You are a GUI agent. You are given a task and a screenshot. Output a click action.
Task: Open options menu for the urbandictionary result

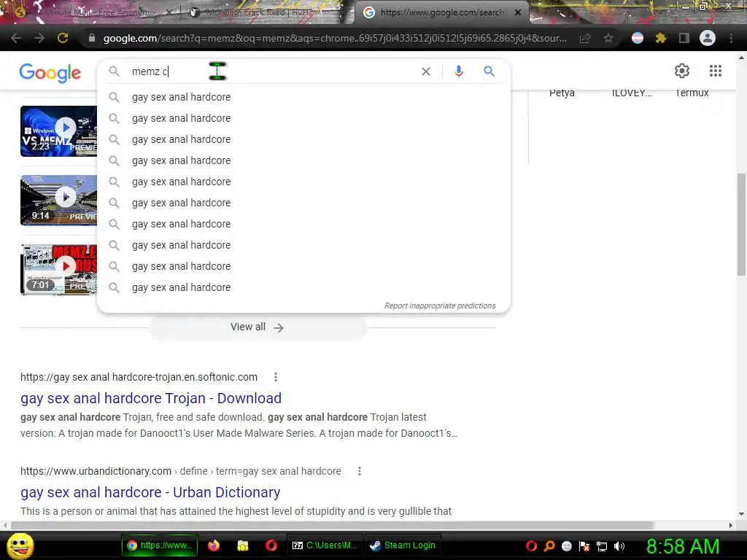click(x=359, y=471)
